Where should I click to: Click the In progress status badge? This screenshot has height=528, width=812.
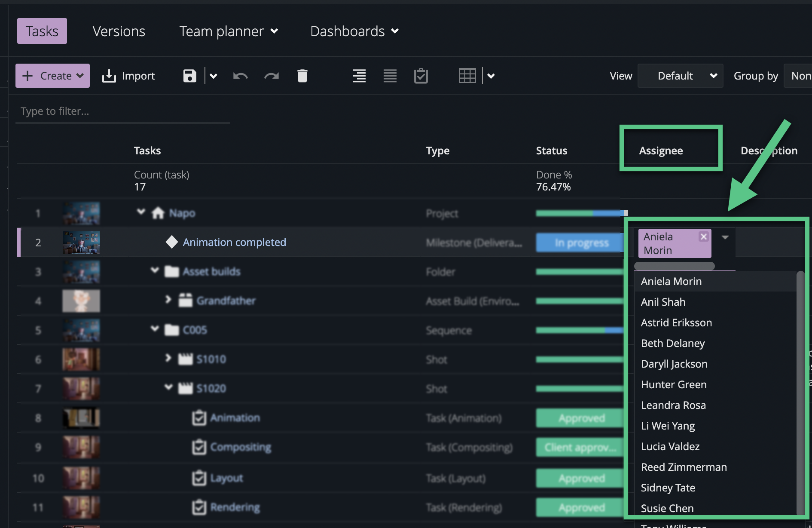[580, 243]
